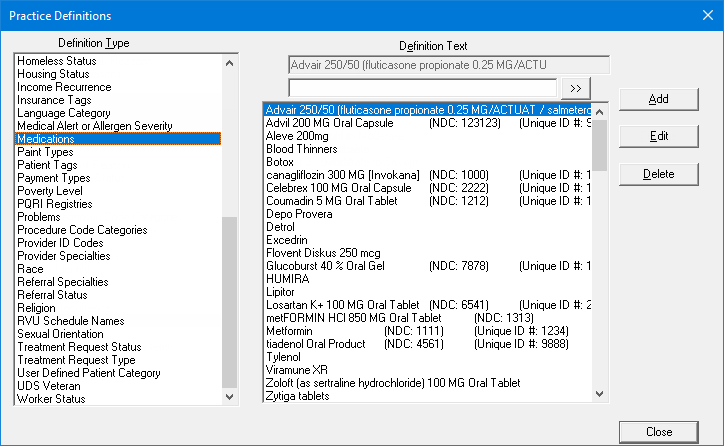Screen dimensions: 724x446
Task: Select Medical Alert or Allergen Severity
Action: 118,126
